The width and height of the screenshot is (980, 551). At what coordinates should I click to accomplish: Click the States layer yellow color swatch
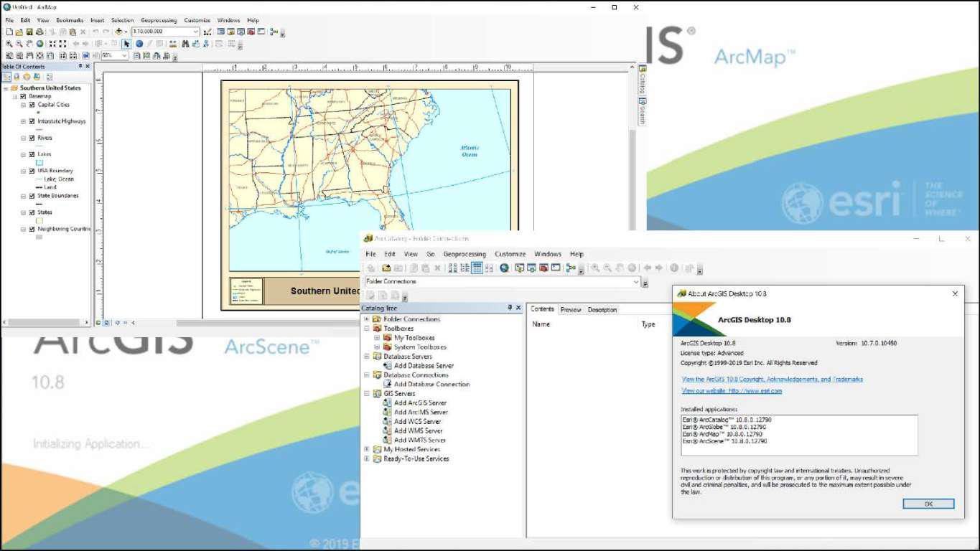(39, 221)
